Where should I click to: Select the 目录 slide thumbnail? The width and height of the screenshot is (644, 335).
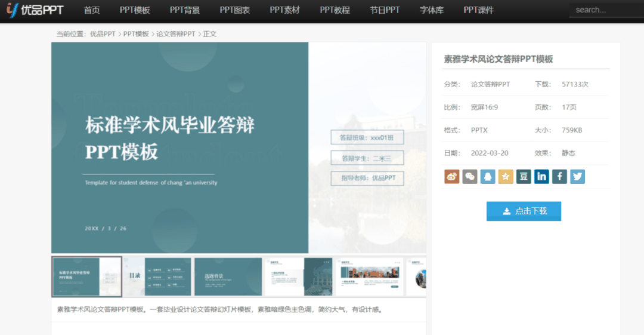[157, 276]
